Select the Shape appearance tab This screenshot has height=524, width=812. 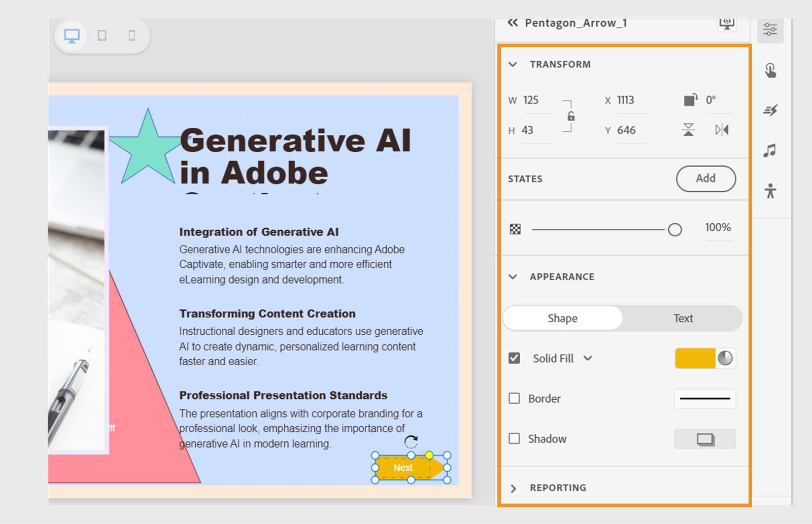[562, 318]
